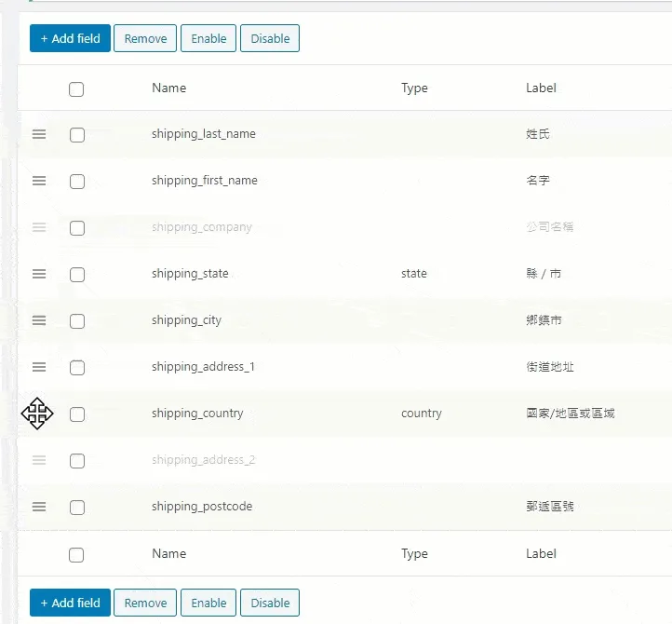The height and width of the screenshot is (624, 672).
Task: Click the top '+ Add field' button
Action: click(71, 38)
